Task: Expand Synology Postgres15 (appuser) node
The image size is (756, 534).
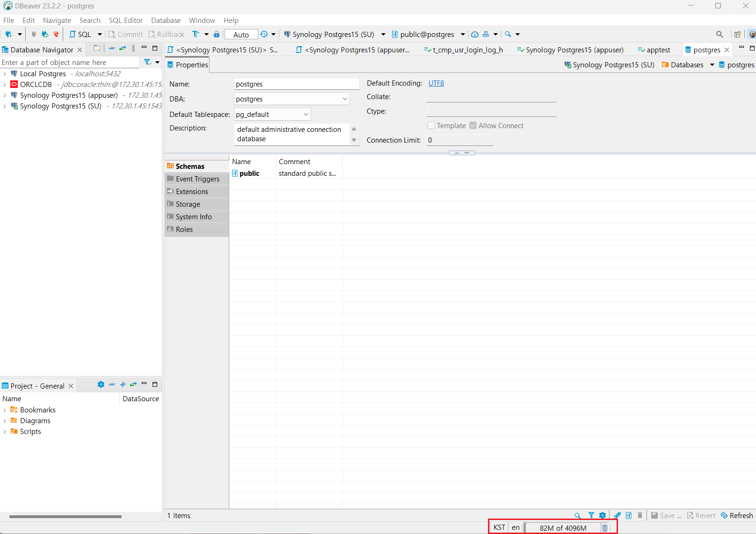Action: click(5, 95)
